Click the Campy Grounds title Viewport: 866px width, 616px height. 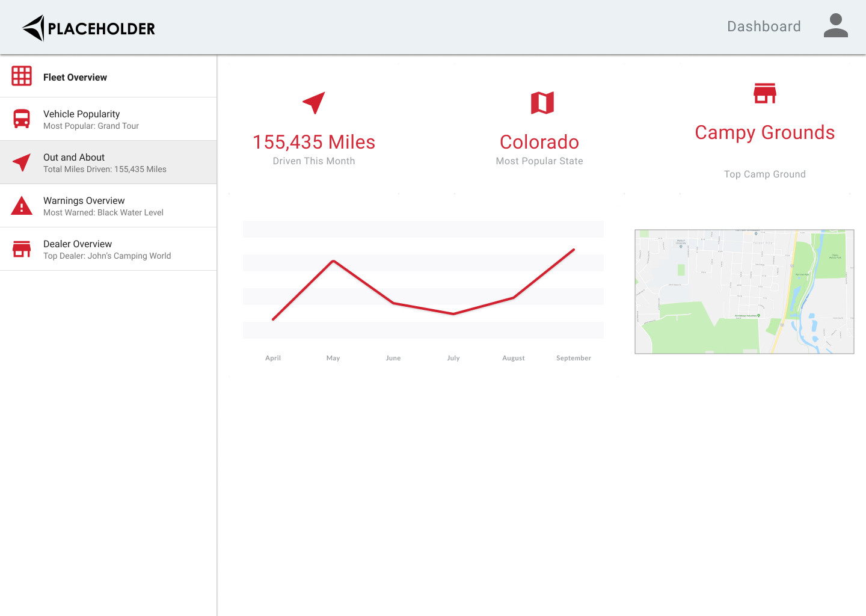tap(765, 133)
